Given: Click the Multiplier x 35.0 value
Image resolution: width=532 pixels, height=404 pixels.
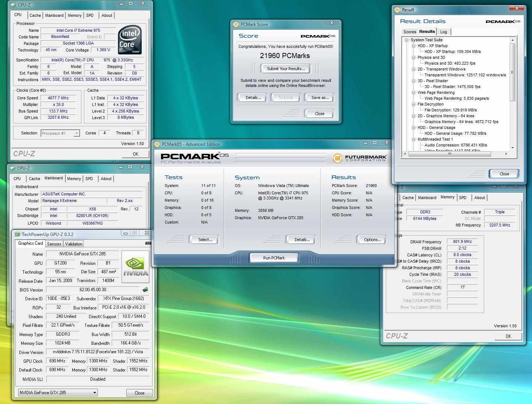Looking at the screenshot, I should tap(58, 104).
